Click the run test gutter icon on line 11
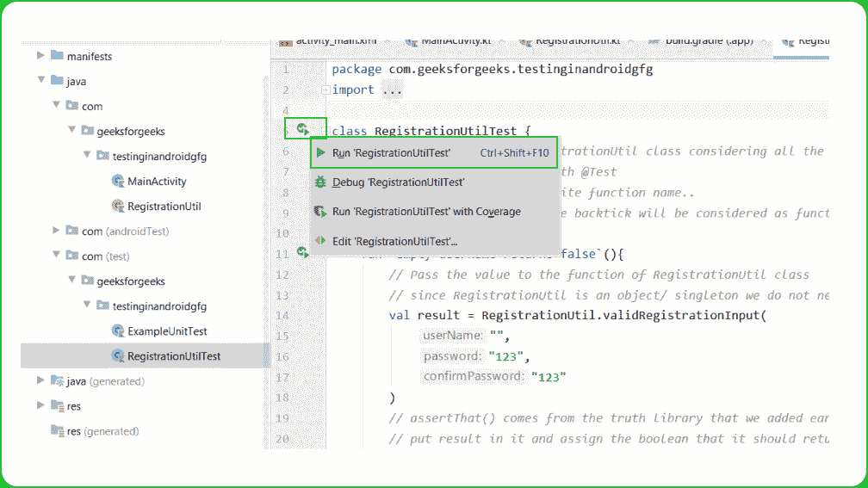Image resolution: width=868 pixels, height=488 pixels. 302,252
